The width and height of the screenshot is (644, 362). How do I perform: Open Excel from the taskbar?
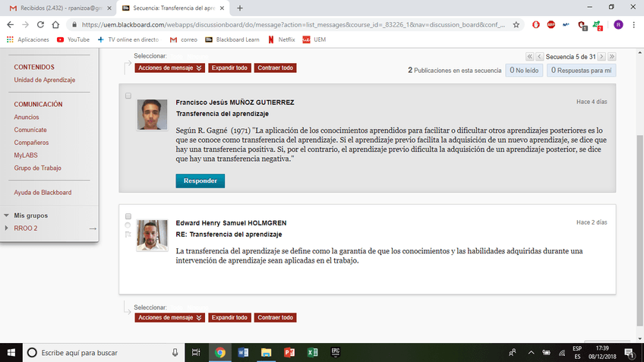coord(312,353)
